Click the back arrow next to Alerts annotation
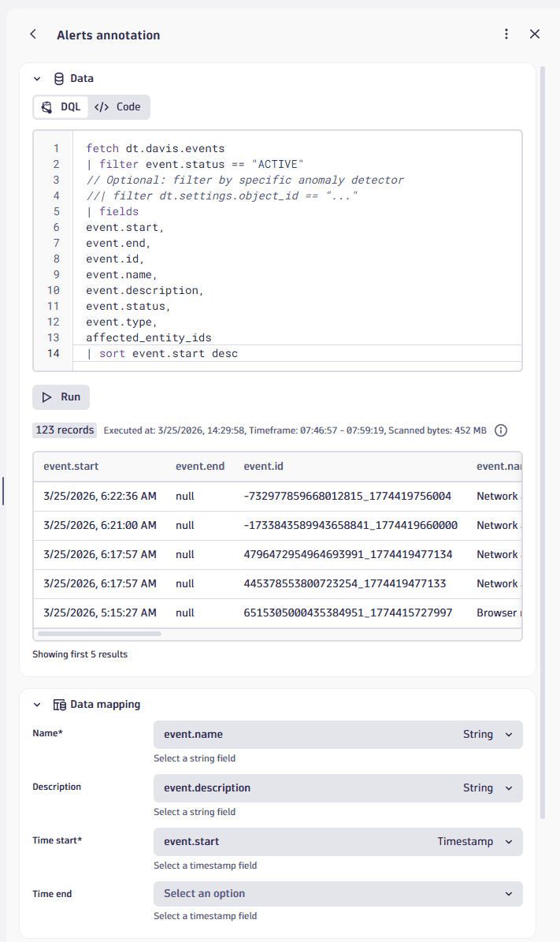This screenshot has height=942, width=560. [32, 34]
